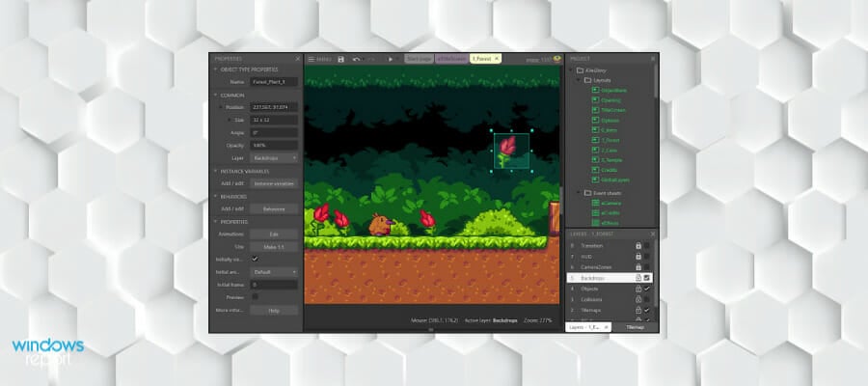Select the red flower in selection box
The width and height of the screenshot is (868, 386).
507,152
